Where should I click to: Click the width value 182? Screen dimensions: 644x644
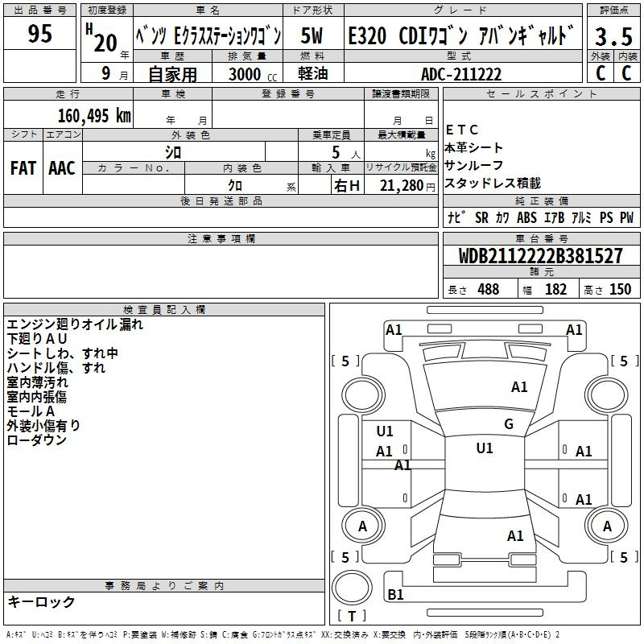[555, 290]
